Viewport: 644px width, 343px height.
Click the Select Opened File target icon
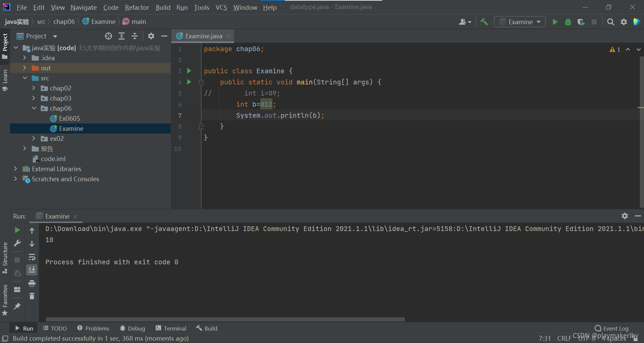[108, 36]
